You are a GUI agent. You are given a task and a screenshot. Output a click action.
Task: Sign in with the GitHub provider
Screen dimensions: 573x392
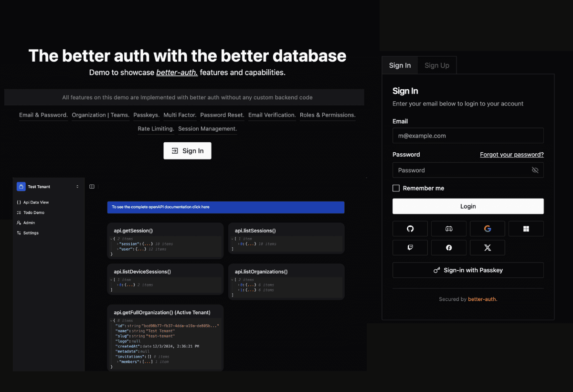coord(410,228)
